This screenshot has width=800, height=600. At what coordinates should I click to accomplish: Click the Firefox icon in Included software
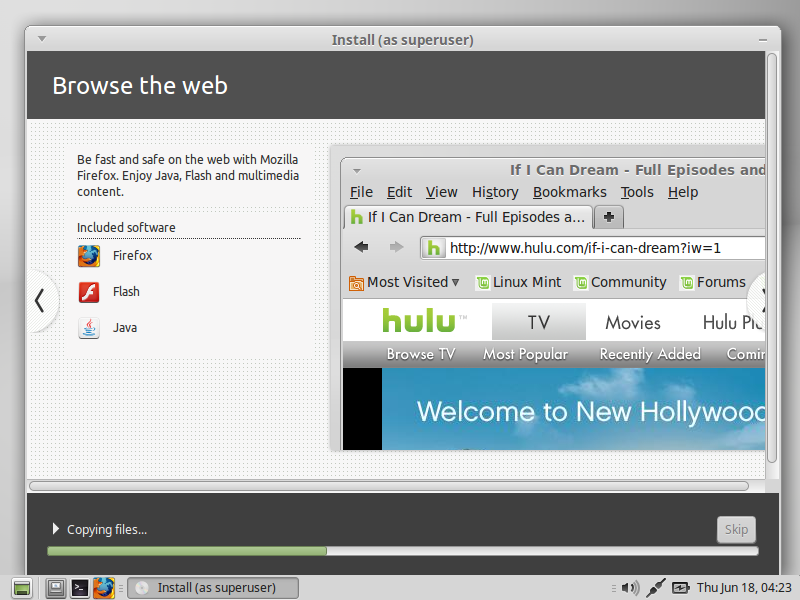(x=89, y=256)
